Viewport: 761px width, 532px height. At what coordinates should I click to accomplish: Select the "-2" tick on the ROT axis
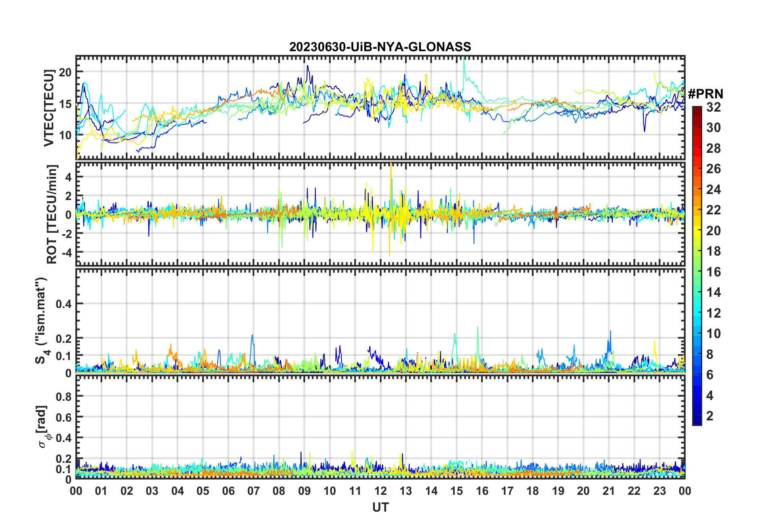point(67,234)
